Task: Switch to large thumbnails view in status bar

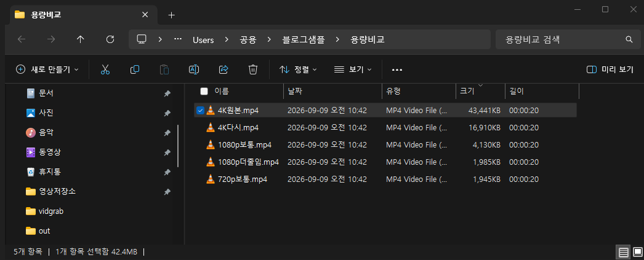Action: (637, 251)
